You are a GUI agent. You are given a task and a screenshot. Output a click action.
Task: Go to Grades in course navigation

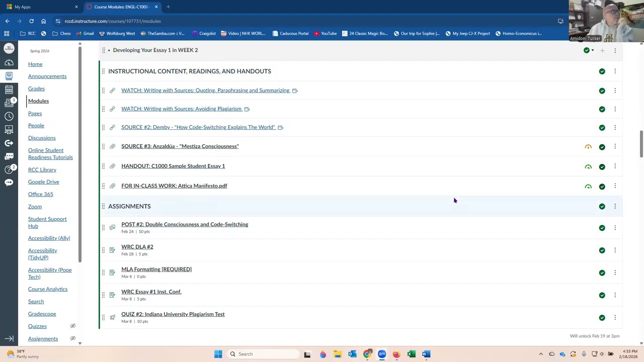36,88
